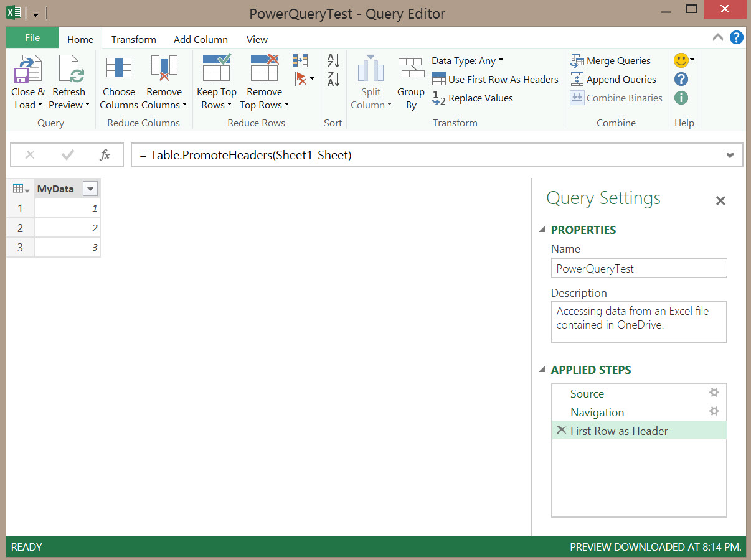This screenshot has height=560, width=751.
Task: Click Replace Values in the ribbon
Action: pos(473,98)
